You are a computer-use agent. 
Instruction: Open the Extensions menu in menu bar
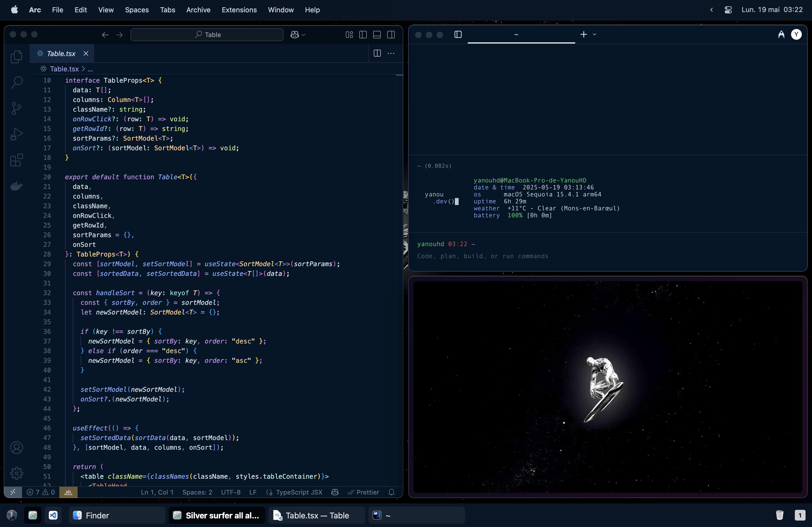pos(239,10)
